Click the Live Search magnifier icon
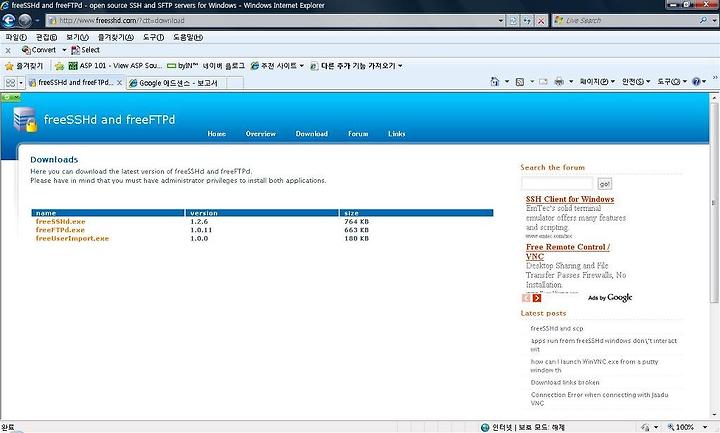720x433 pixels. (x=703, y=20)
